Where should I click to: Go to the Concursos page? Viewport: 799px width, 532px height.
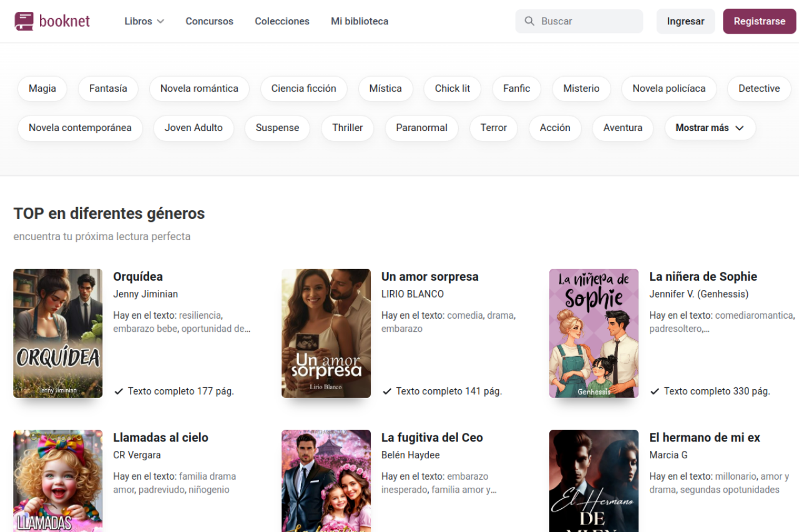[x=209, y=21]
